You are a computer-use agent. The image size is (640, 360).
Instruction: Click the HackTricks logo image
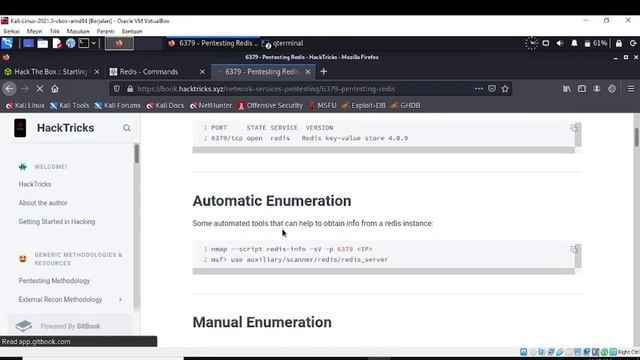pos(20,128)
